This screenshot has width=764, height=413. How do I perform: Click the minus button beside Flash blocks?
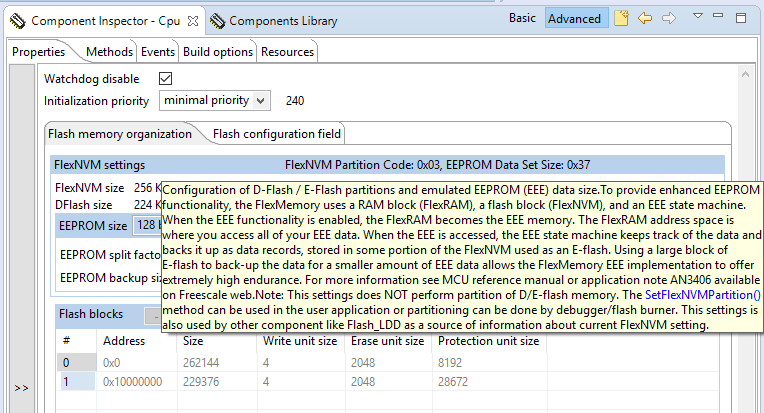coord(153,316)
